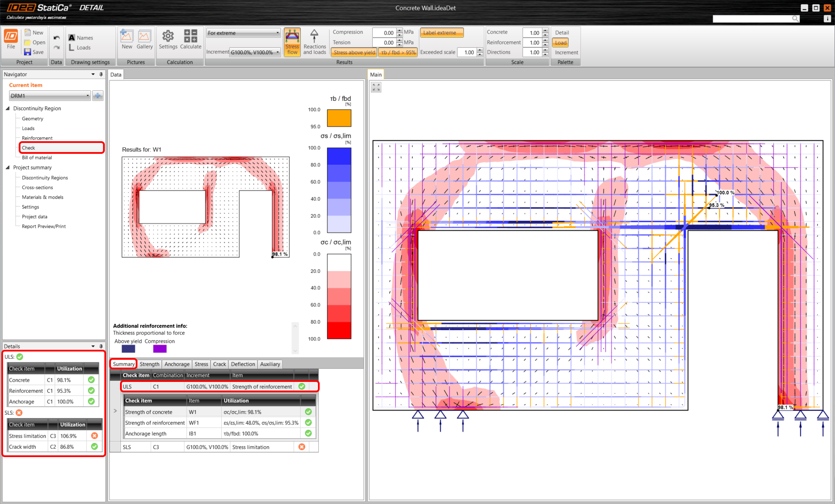The image size is (835, 504).
Task: Select the Load palette button
Action: tap(561, 43)
